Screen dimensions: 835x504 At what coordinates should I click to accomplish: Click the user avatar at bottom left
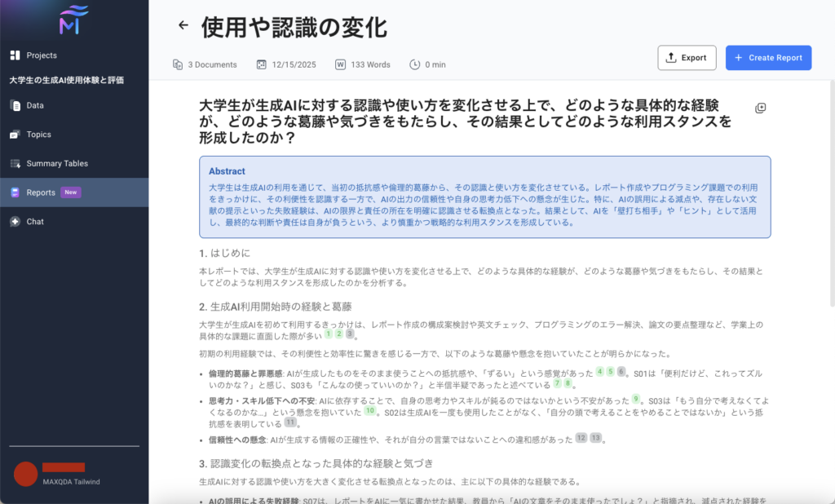(26, 474)
